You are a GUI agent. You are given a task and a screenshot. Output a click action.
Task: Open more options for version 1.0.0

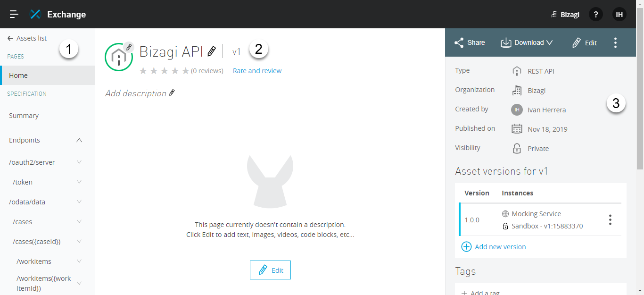610,220
